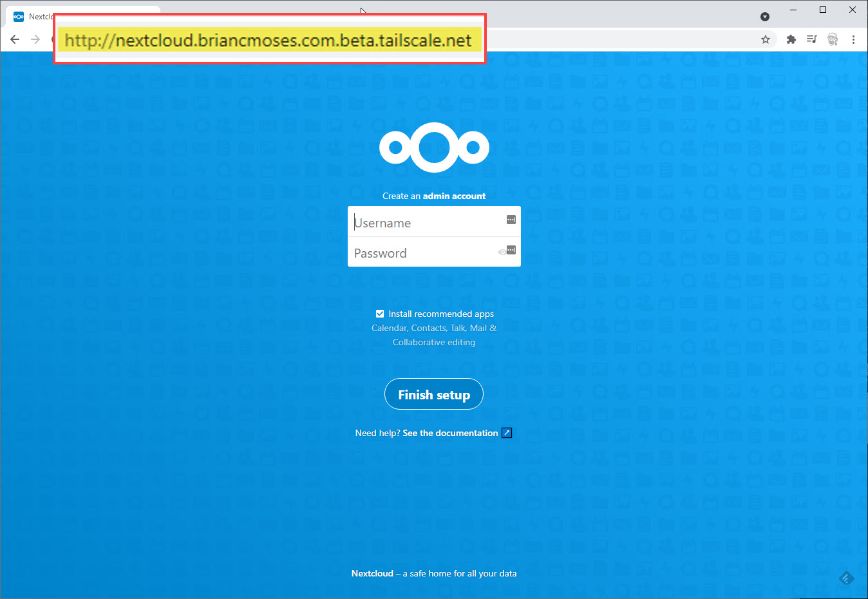This screenshot has width=868, height=599.
Task: Click the Install recommended apps label
Action: [441, 314]
